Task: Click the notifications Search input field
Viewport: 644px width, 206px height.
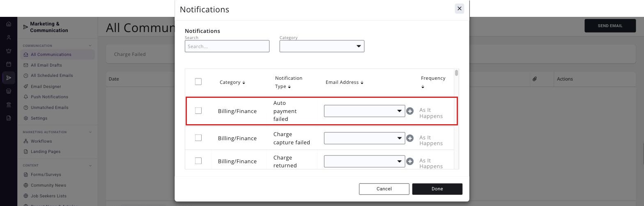Action: point(227,46)
